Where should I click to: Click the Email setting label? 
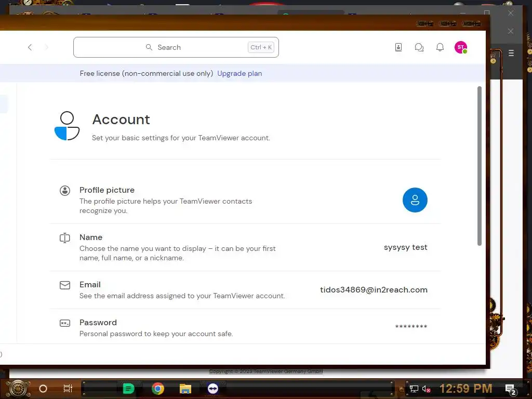90,284
